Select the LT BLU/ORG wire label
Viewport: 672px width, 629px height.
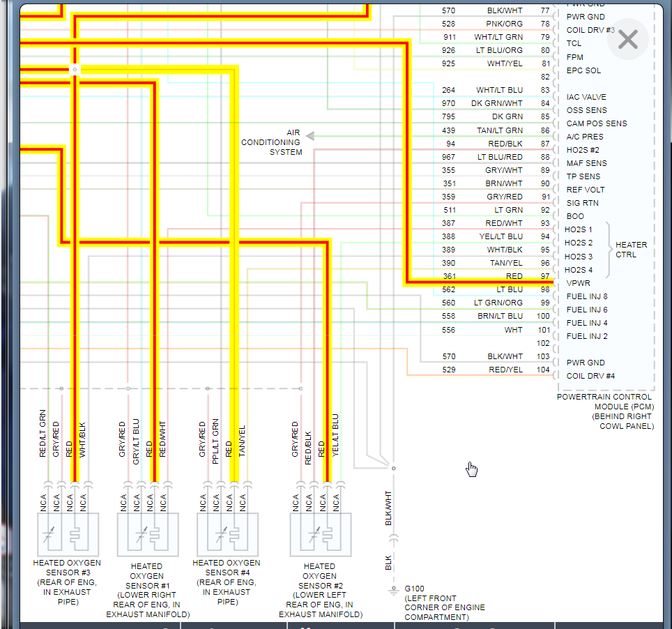[x=499, y=50]
